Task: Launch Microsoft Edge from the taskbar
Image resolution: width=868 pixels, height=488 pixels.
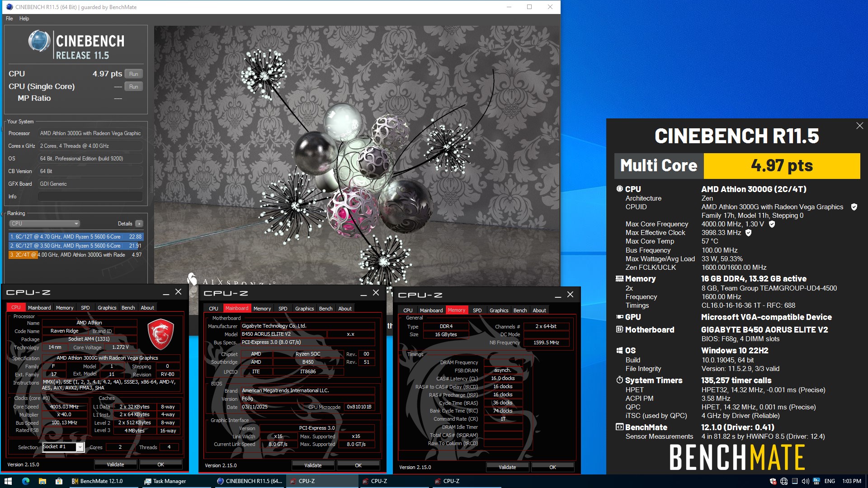Action: pyautogui.click(x=25, y=481)
